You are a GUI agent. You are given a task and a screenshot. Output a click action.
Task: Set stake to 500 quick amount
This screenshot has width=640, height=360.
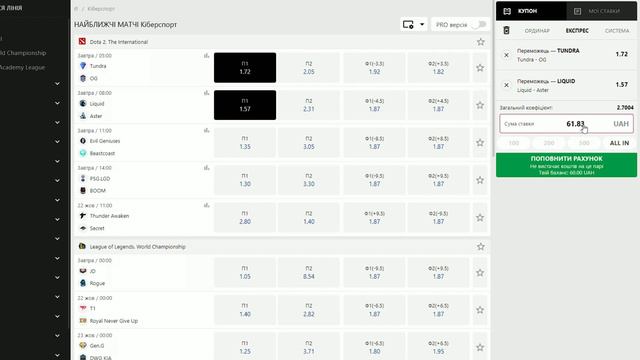click(x=584, y=143)
